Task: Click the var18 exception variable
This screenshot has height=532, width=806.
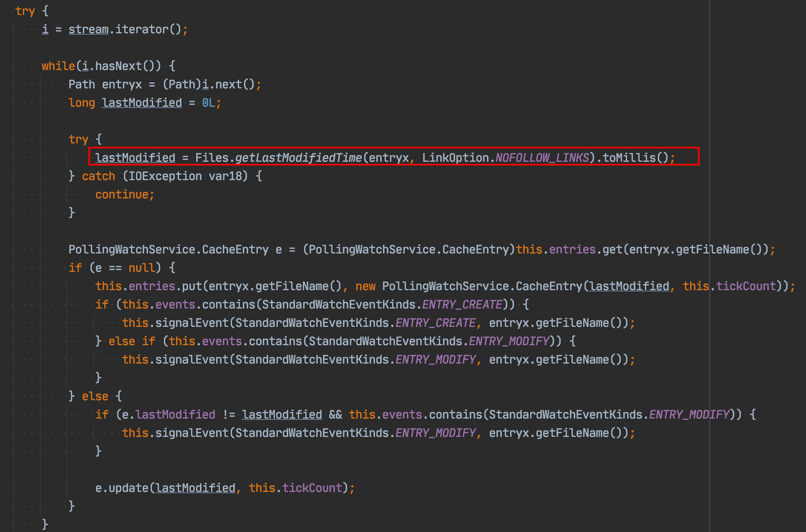Action: [x=225, y=176]
